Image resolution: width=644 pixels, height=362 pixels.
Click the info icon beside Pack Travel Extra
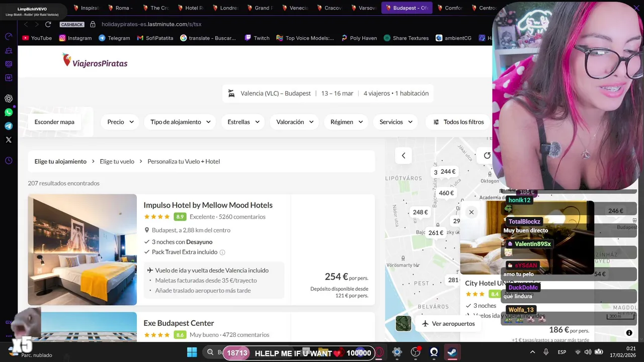(222, 252)
